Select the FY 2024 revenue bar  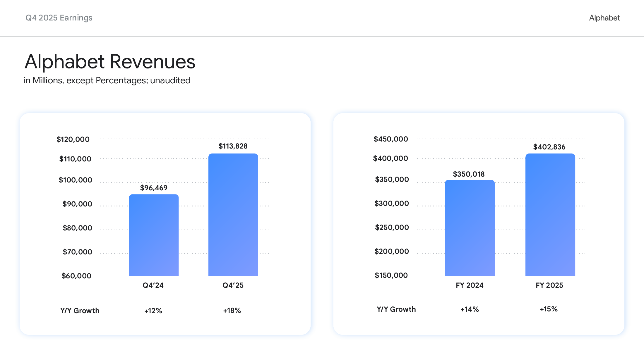(470, 228)
